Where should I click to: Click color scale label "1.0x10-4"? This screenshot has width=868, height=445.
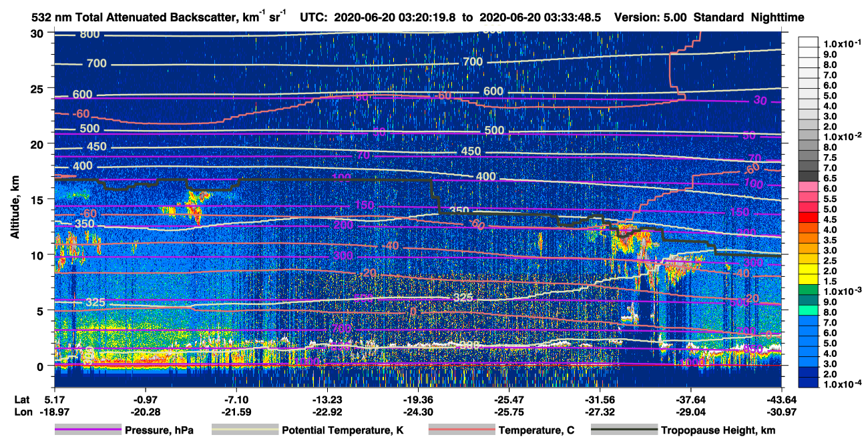(842, 384)
